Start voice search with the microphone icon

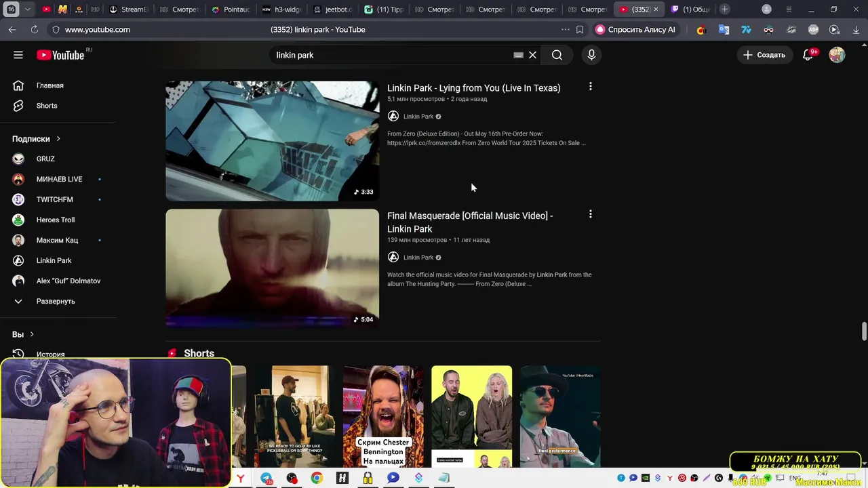coord(591,55)
